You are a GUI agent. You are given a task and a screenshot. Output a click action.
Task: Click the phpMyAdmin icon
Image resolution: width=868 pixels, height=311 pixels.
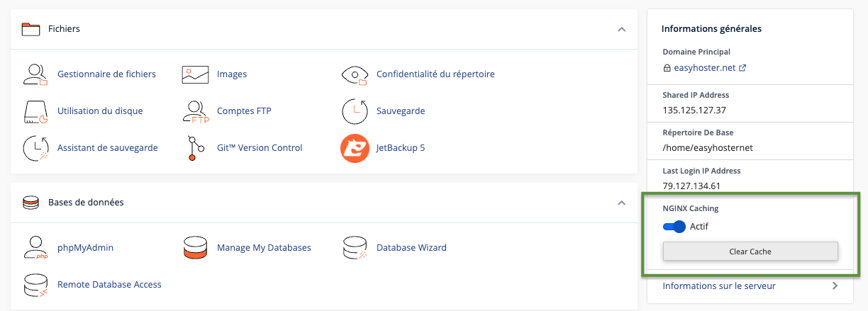click(35, 248)
